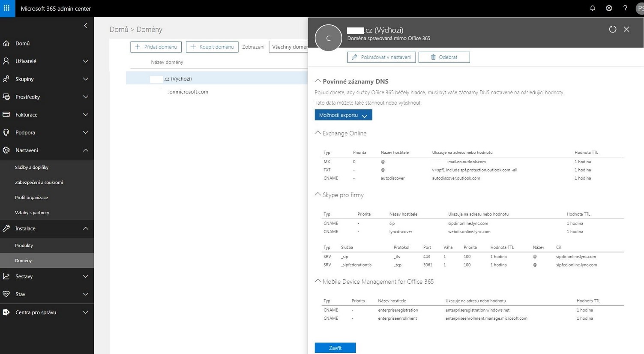
Task: Click the Prostředky resources icon
Action: click(x=6, y=97)
